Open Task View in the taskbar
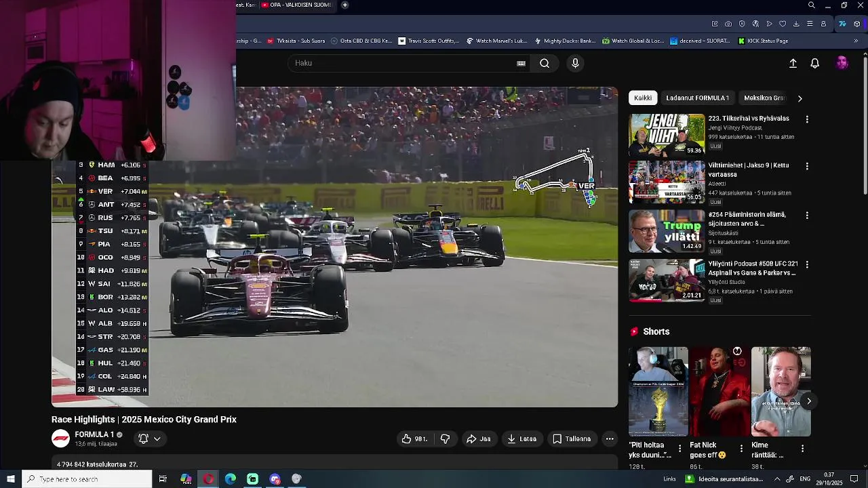Screen dimensions: 868x488 point(163,479)
